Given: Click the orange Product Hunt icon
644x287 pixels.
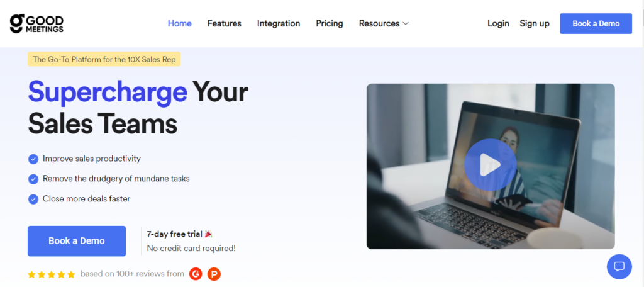Looking at the screenshot, I should [x=214, y=273].
